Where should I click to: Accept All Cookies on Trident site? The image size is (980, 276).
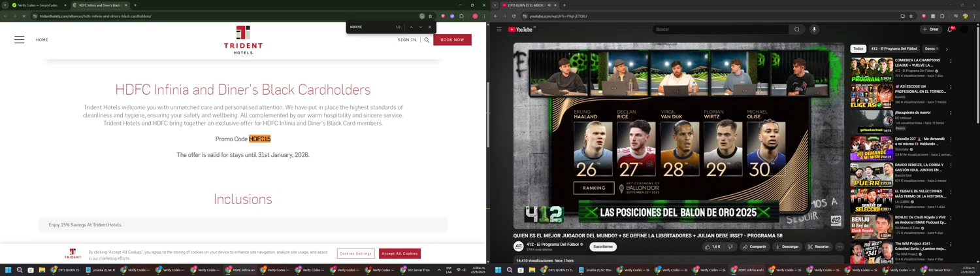click(400, 254)
